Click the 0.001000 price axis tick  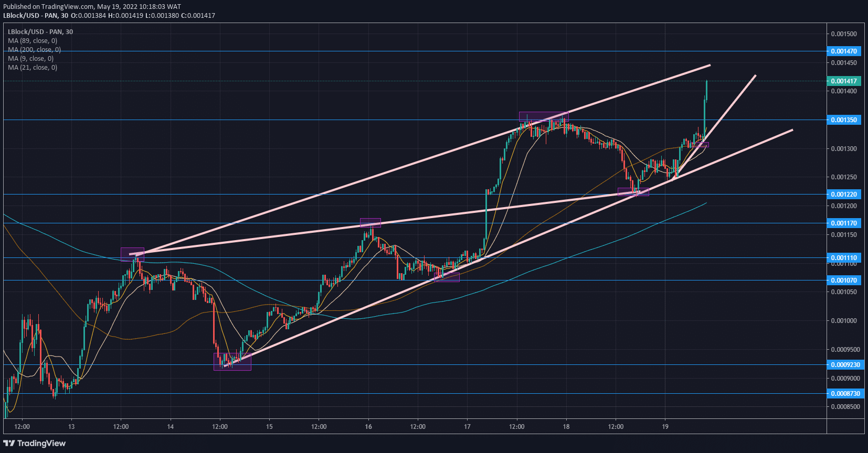(x=844, y=321)
